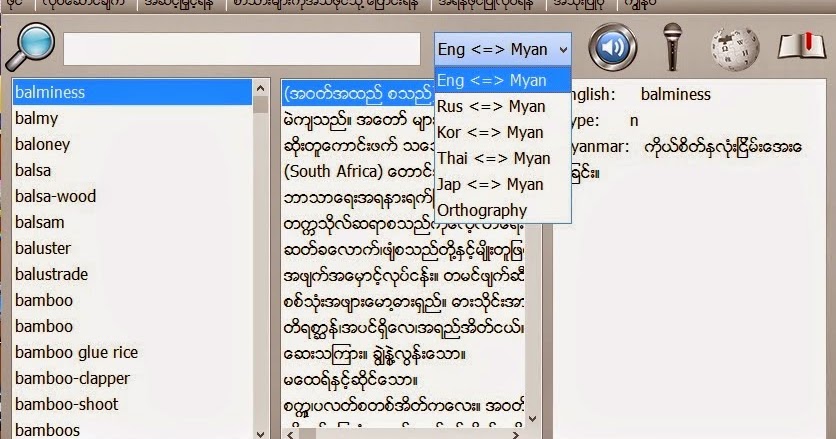This screenshot has height=439, width=836.
Task: Click the definition panel scroll-down arrow
Action: click(532, 419)
